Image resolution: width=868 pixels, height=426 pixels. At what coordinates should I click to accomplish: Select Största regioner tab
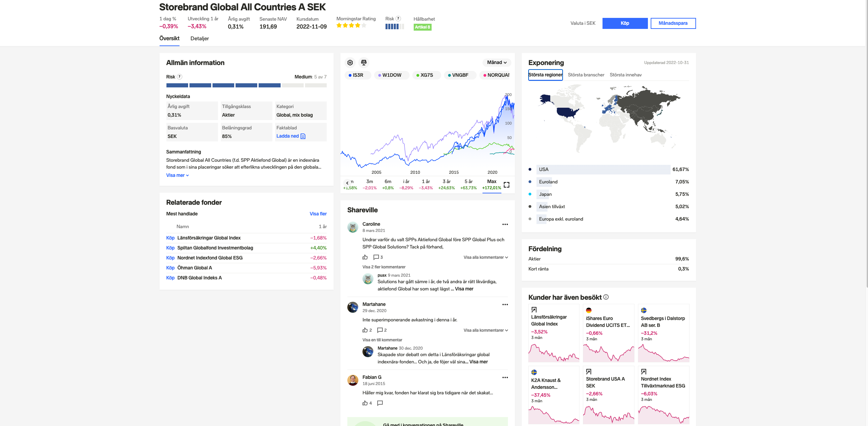click(545, 75)
